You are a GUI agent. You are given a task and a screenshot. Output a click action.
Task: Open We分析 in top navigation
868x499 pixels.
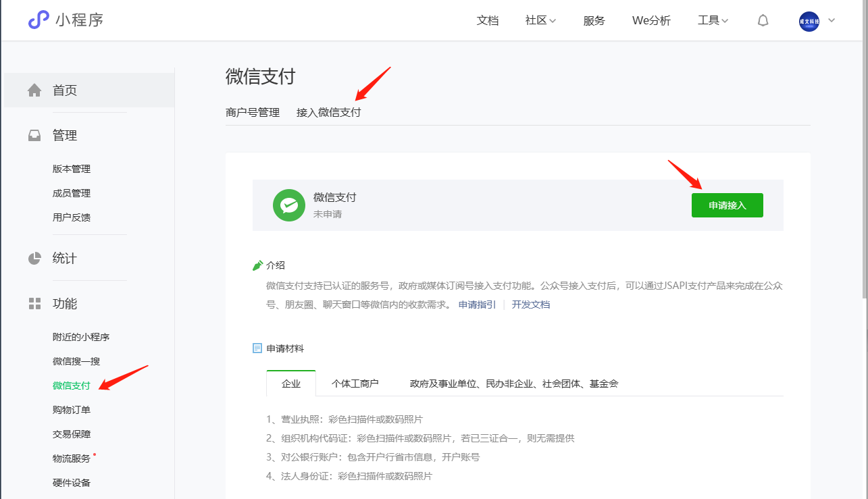click(x=651, y=20)
